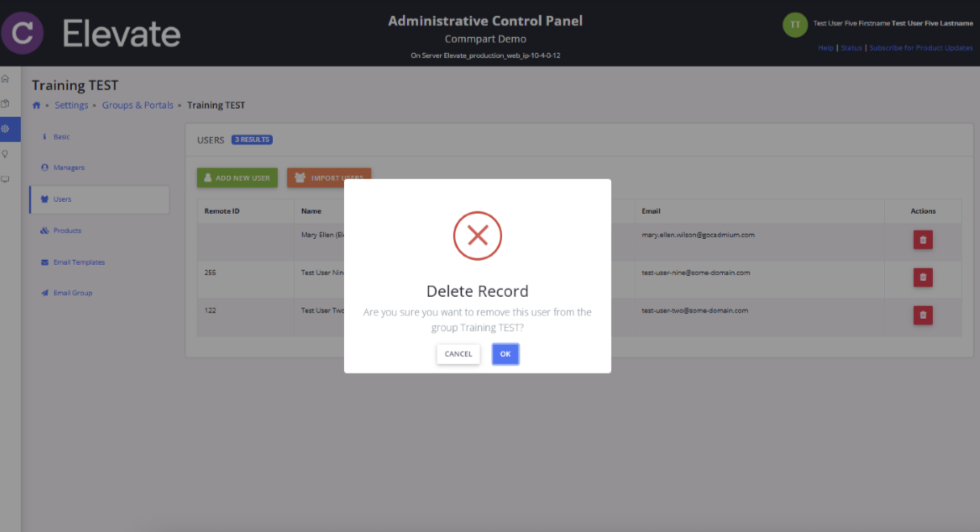Click the Elevate C logo icon
This screenshot has height=532, width=980.
point(22,33)
